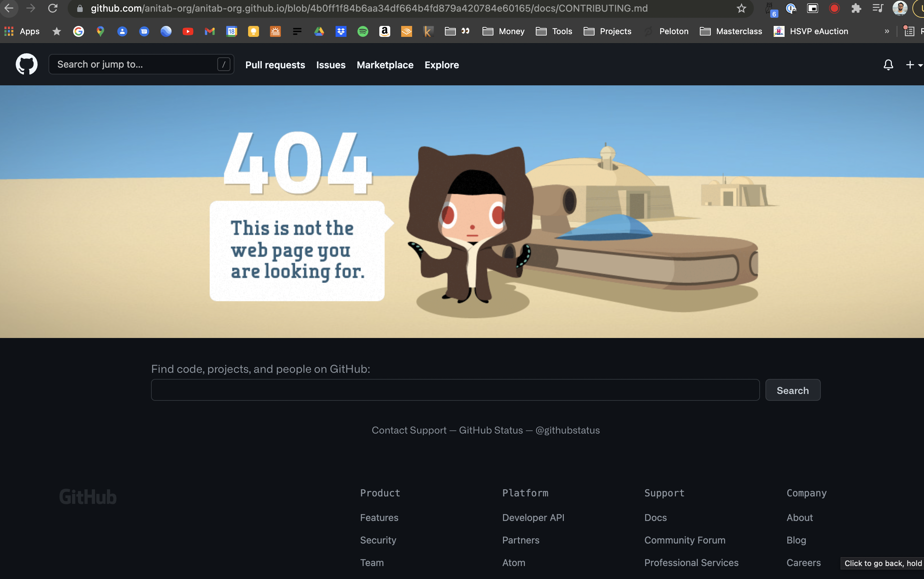This screenshot has height=579, width=924.
Task: Bookmark this page with the star icon
Action: click(741, 9)
